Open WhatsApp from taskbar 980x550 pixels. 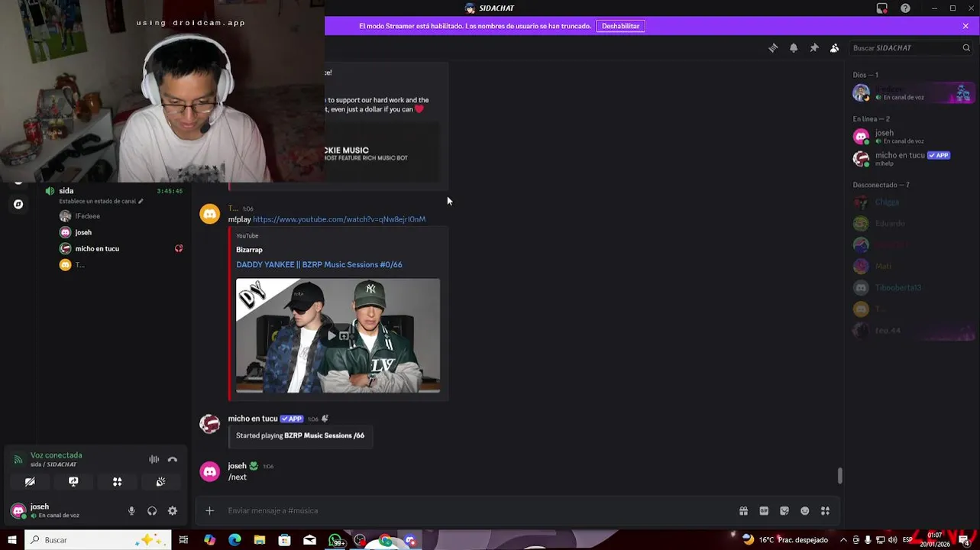(335, 540)
